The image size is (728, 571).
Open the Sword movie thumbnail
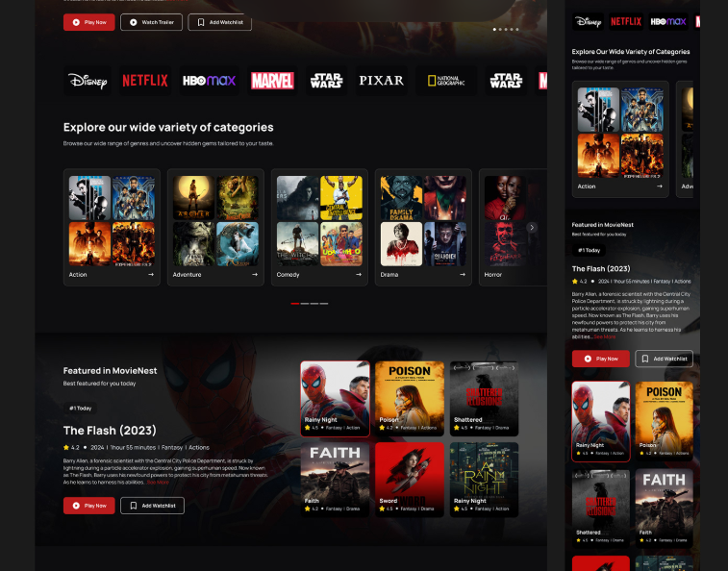(x=410, y=479)
